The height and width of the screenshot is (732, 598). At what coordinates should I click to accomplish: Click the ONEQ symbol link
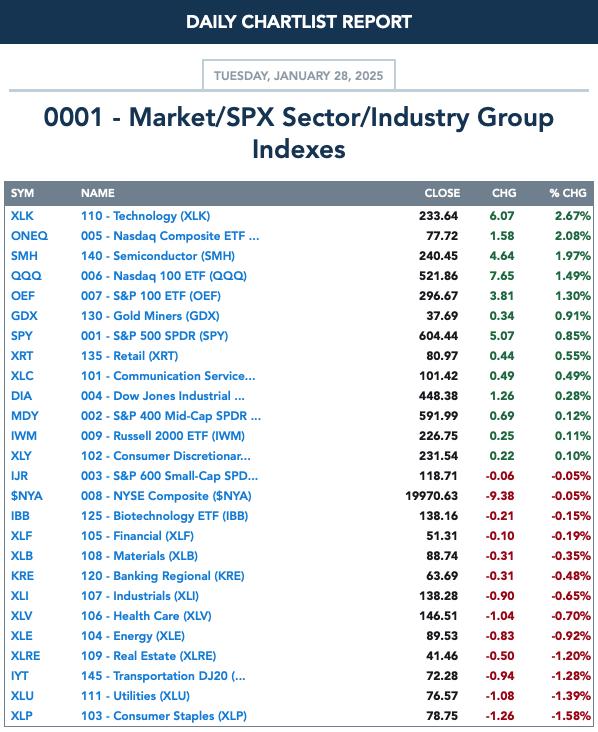coord(29,236)
